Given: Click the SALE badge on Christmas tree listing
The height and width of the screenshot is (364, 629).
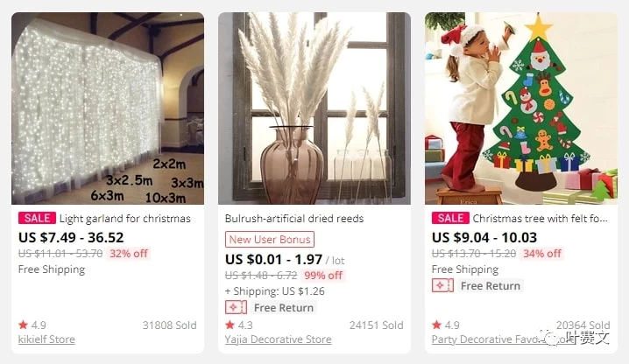Looking at the screenshot, I should pos(450,218).
